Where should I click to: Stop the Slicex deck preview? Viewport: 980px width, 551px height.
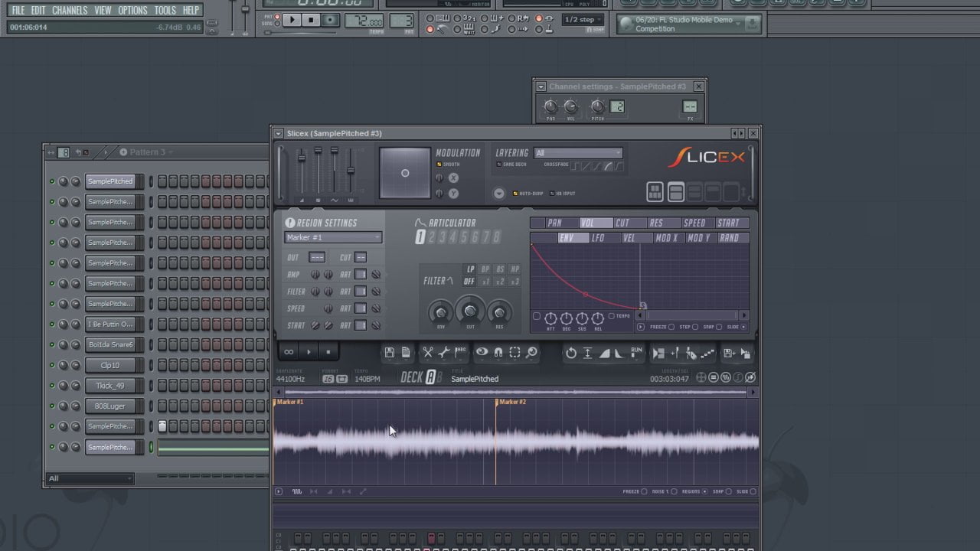tap(328, 352)
